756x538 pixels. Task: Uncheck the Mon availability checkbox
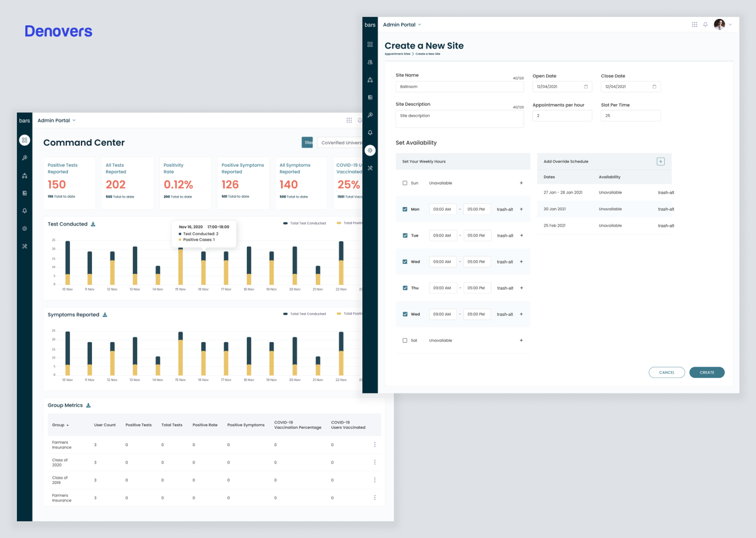tap(405, 209)
